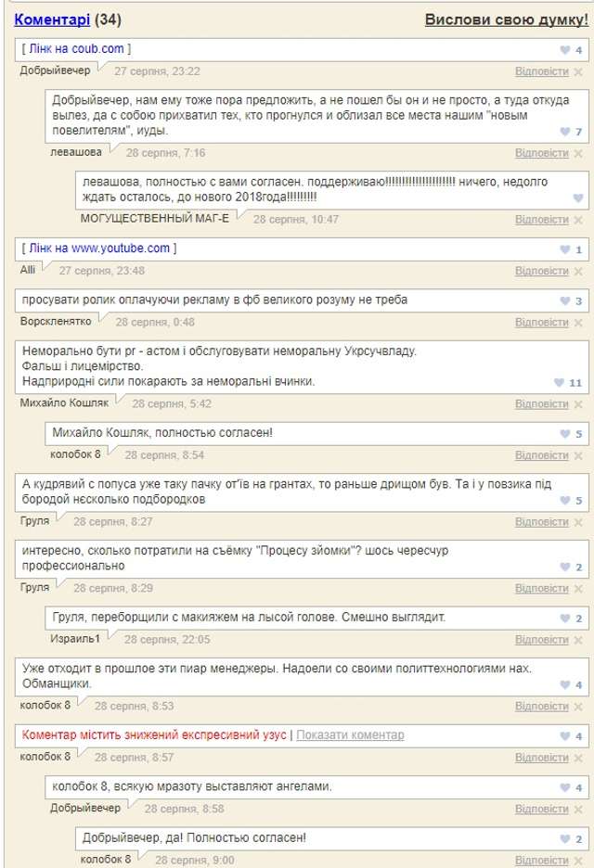This screenshot has height=868, width=594.
Task: Click X next to Израиль1's reply
Action: coord(578,640)
